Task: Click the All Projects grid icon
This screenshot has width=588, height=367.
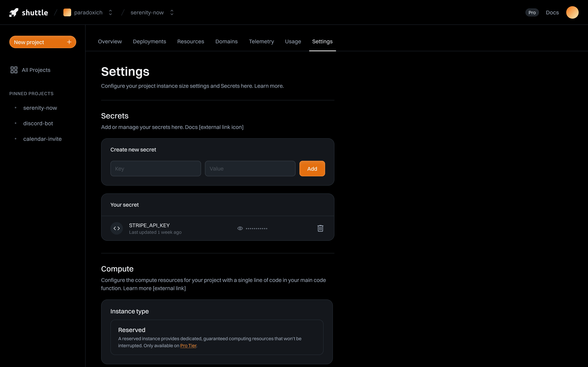Action: coord(14,70)
